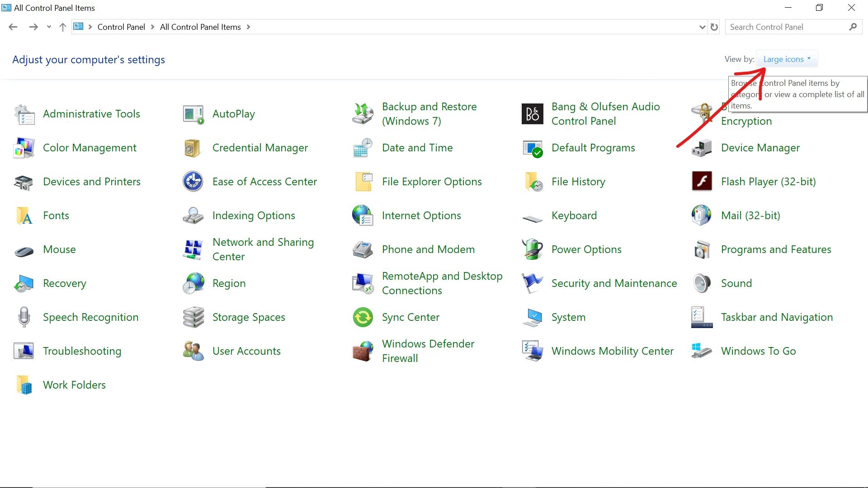Click Control Panel breadcrumb in address bar
The width and height of the screenshot is (868, 488).
coord(121,27)
